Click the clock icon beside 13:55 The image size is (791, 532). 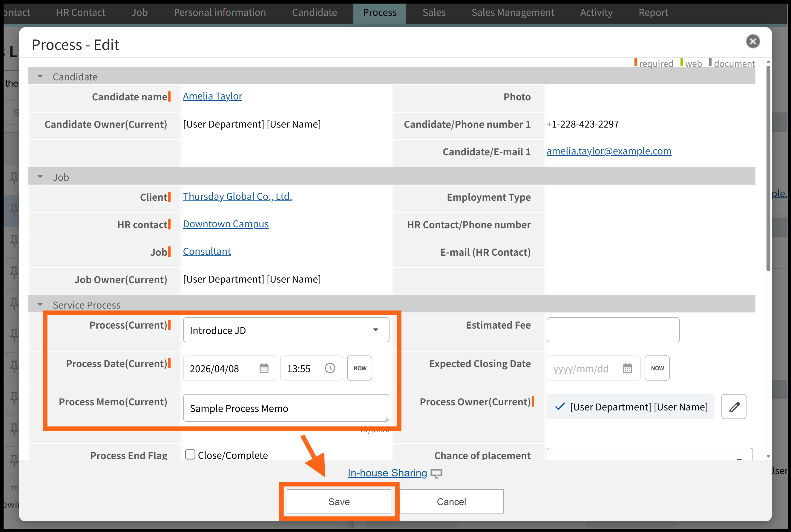coord(330,368)
